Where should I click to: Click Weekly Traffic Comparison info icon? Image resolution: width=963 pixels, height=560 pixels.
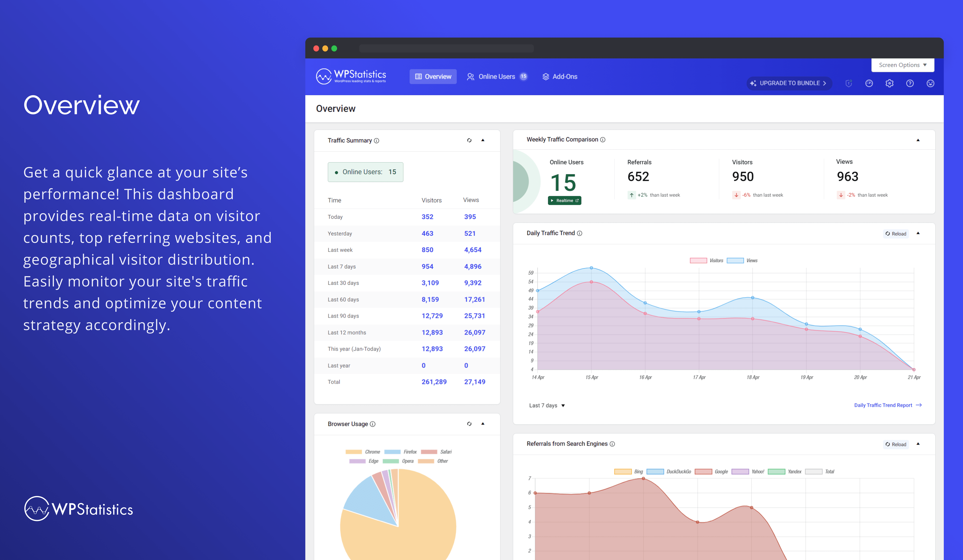603,140
